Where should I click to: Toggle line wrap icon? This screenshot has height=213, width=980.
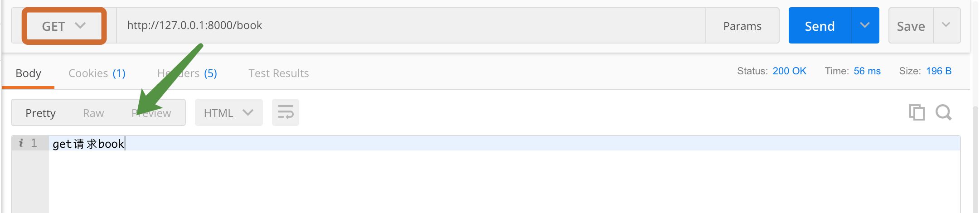[286, 112]
